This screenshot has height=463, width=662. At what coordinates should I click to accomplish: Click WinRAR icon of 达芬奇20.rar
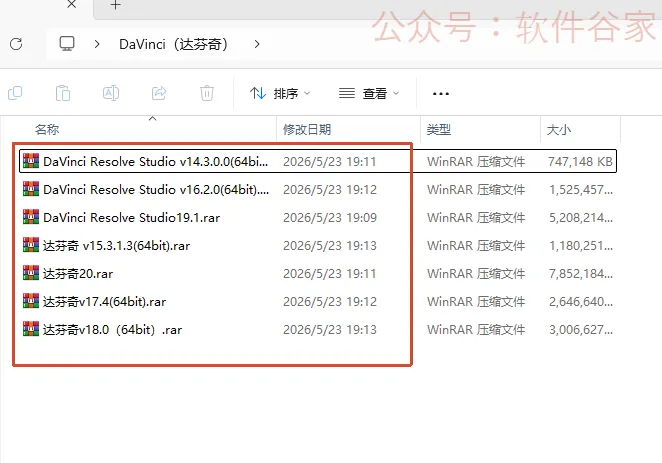point(31,273)
